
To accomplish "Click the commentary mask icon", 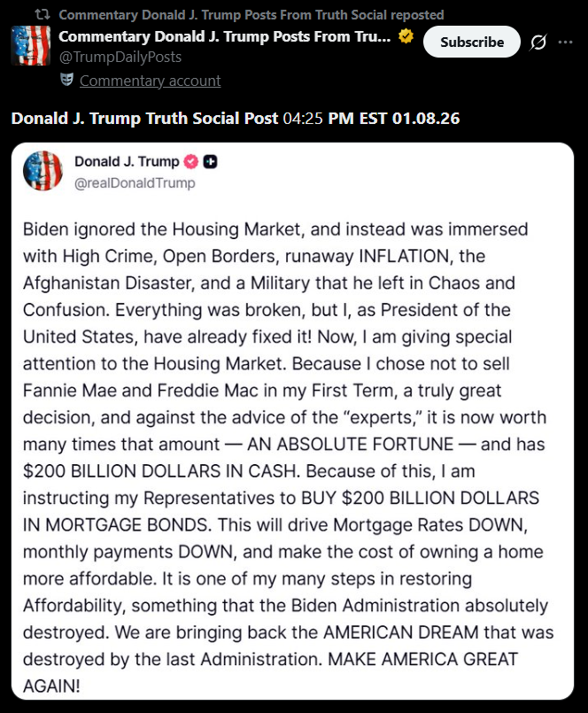I will click(x=66, y=81).
